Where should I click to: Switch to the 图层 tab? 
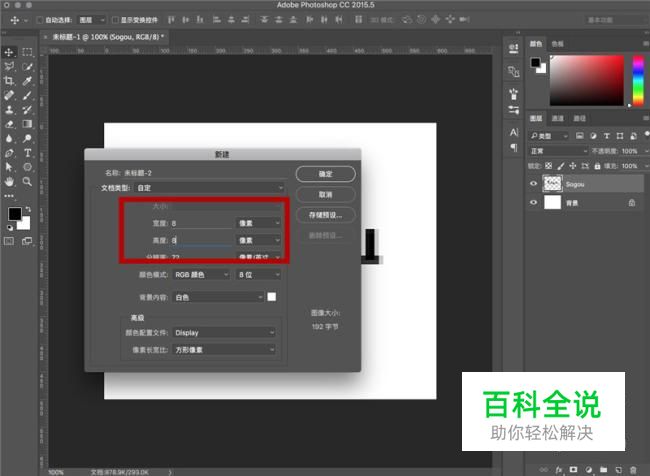tap(536, 119)
